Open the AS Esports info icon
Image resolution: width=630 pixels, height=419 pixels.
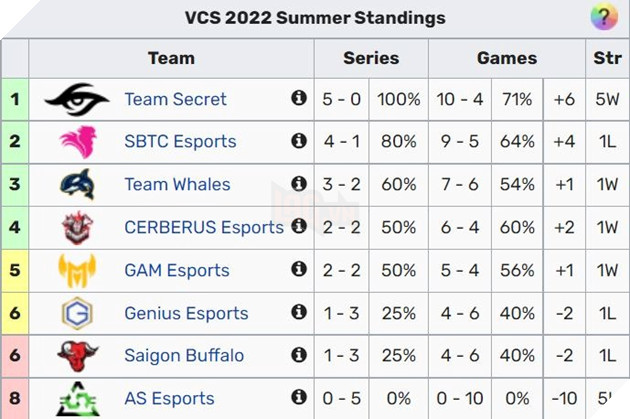(x=298, y=397)
